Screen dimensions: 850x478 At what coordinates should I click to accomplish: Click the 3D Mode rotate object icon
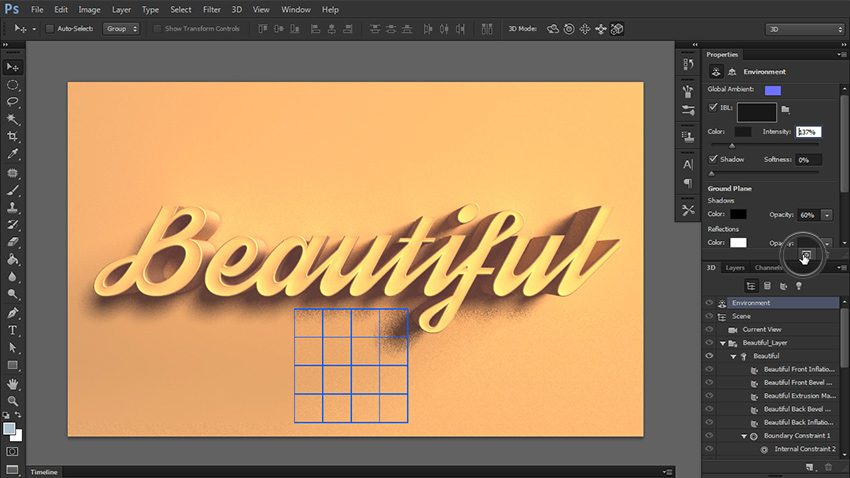(x=553, y=29)
